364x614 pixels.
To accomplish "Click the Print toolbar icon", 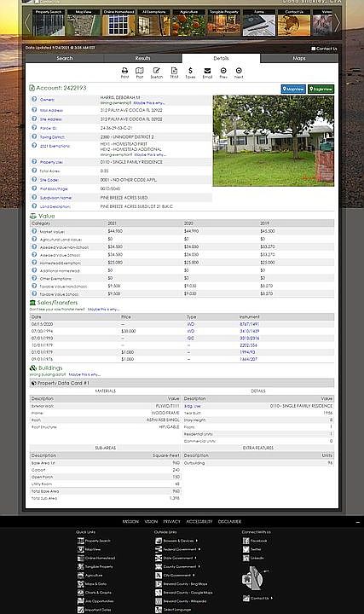I will click(124, 71).
